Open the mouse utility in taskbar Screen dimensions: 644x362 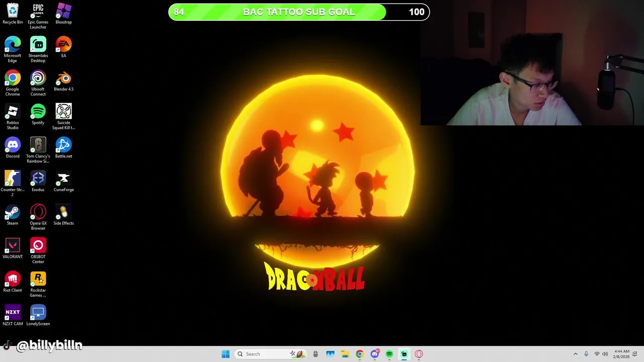click(x=315, y=354)
